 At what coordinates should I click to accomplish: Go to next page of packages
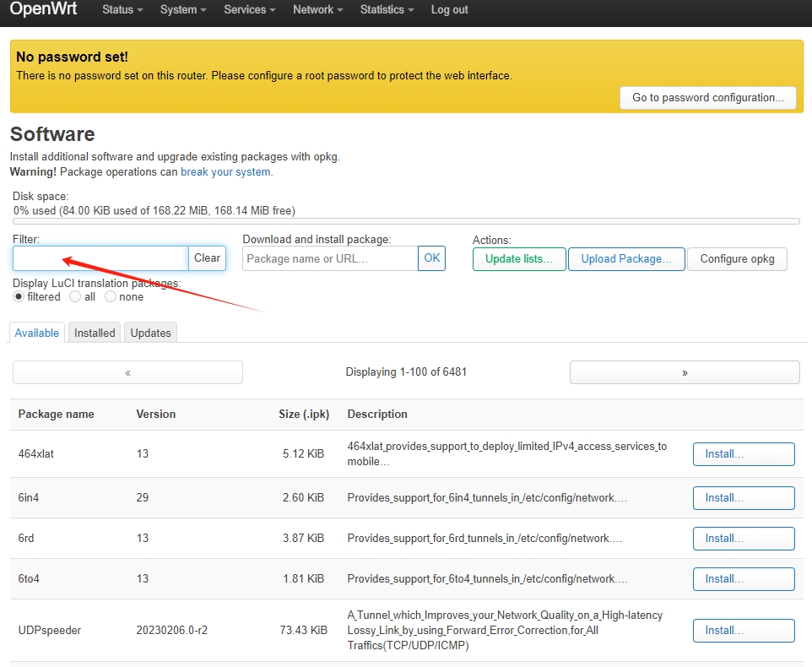coord(685,372)
